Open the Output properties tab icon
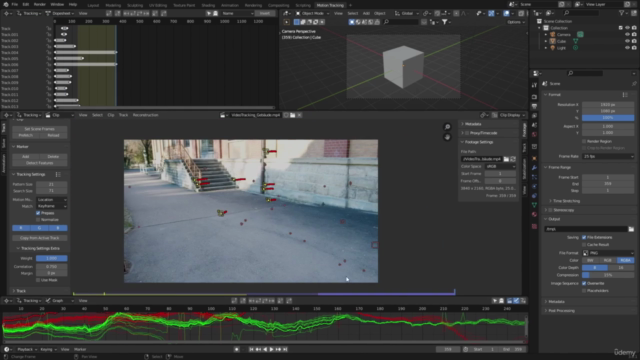640x360 pixels. pos(534,107)
